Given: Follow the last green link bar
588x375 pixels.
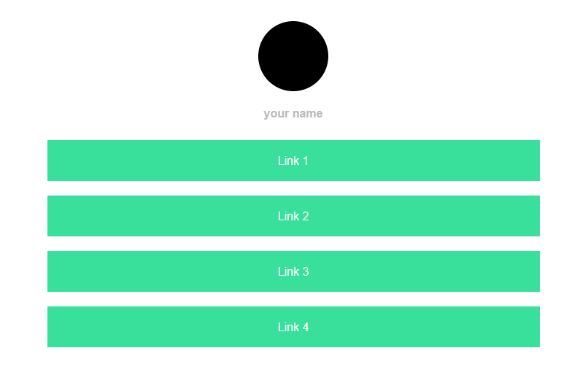Looking at the screenshot, I should (x=293, y=327).
